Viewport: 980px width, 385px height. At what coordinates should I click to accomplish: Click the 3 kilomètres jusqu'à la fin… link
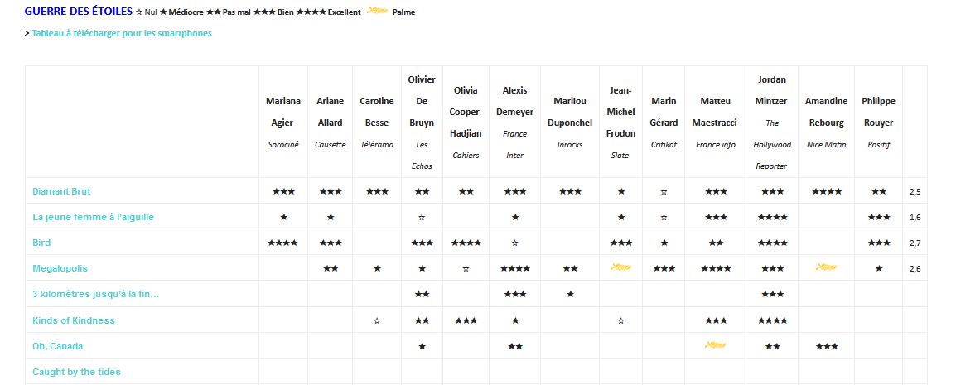point(96,294)
